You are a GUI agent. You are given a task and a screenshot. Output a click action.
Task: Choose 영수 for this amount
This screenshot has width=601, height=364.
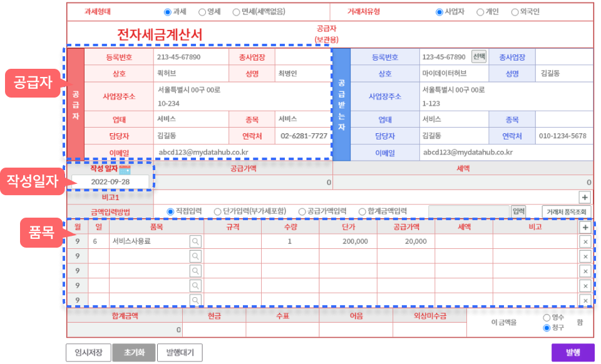click(547, 318)
